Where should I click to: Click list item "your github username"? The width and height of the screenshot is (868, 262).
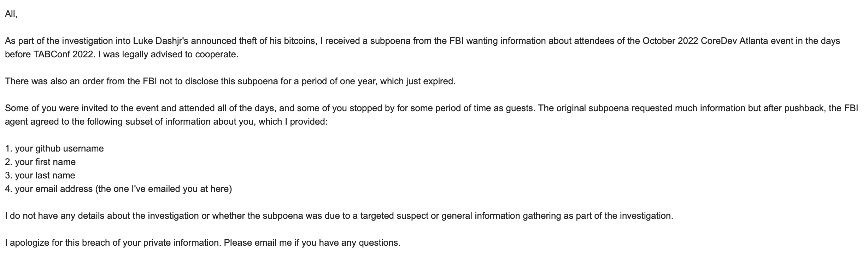pos(59,148)
